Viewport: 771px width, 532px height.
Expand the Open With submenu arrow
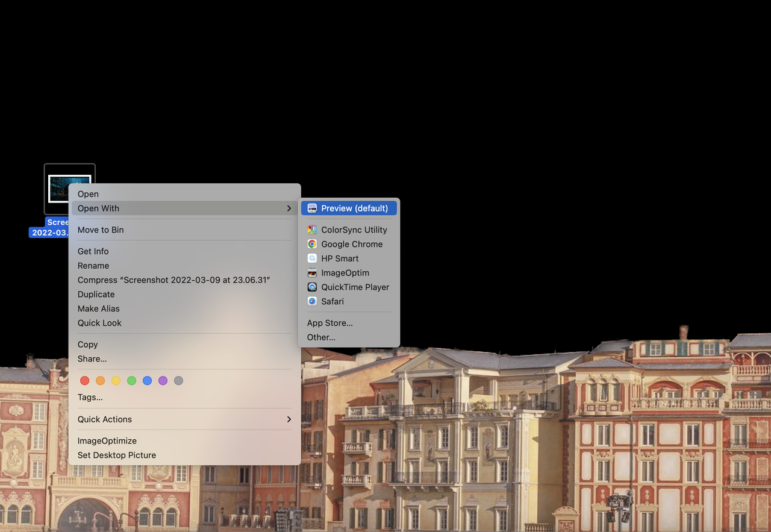(289, 208)
